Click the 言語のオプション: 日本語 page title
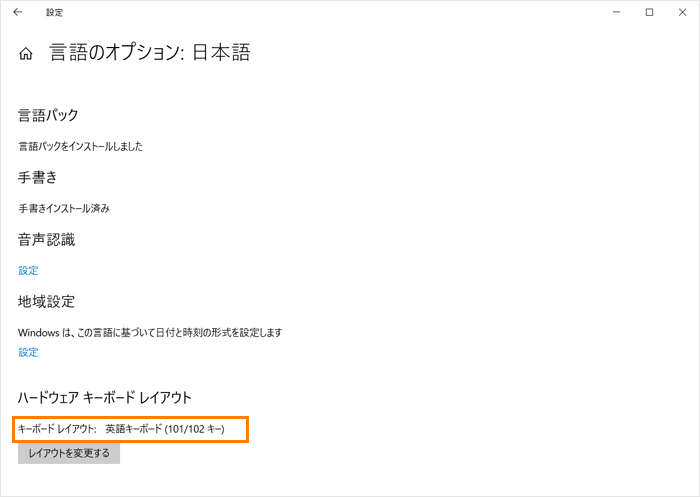This screenshot has height=497, width=700. [150, 52]
